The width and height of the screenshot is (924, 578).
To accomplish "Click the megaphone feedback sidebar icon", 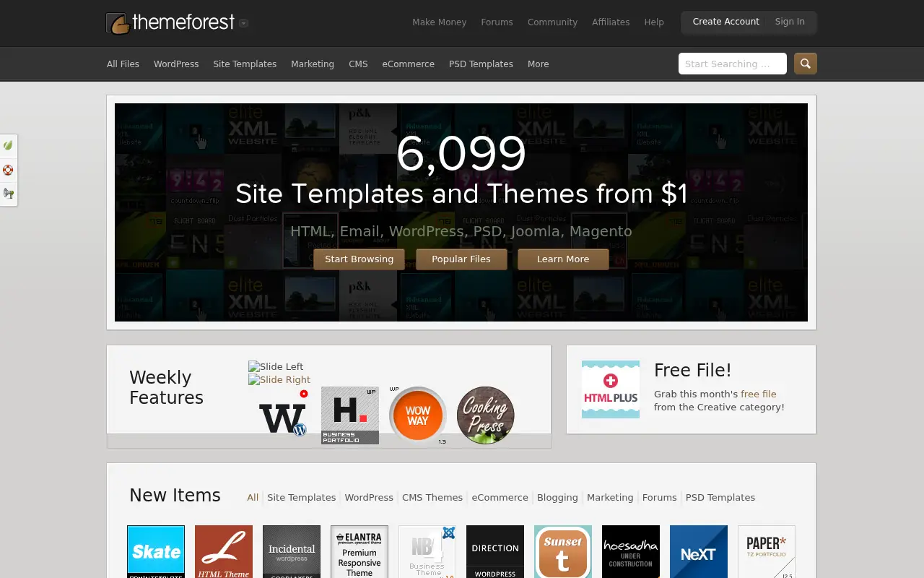I will (x=8, y=194).
